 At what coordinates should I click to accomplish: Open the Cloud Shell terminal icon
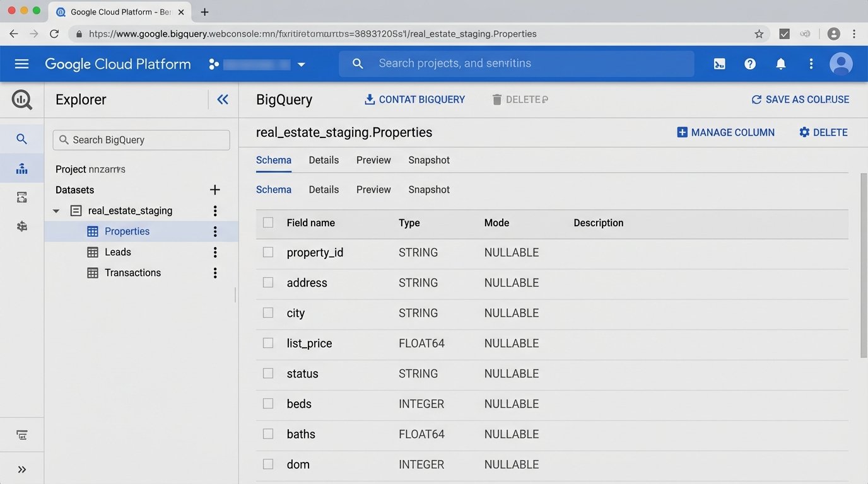(719, 64)
